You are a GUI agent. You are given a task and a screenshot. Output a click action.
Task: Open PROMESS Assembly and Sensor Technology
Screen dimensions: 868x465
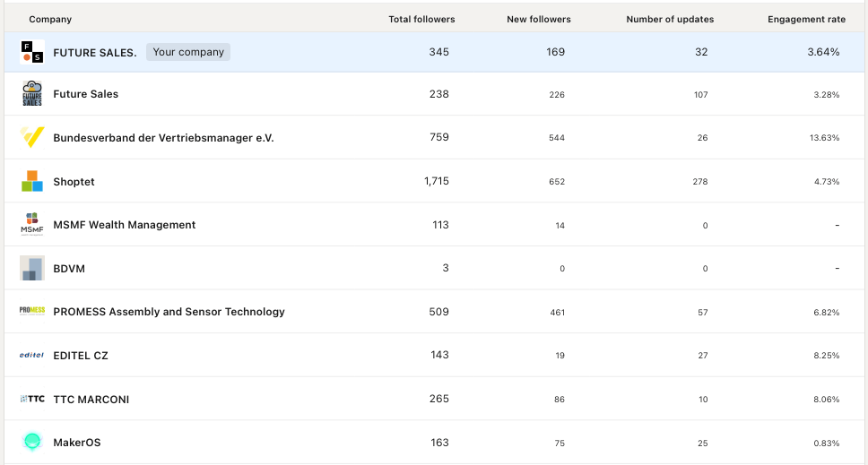tap(169, 312)
